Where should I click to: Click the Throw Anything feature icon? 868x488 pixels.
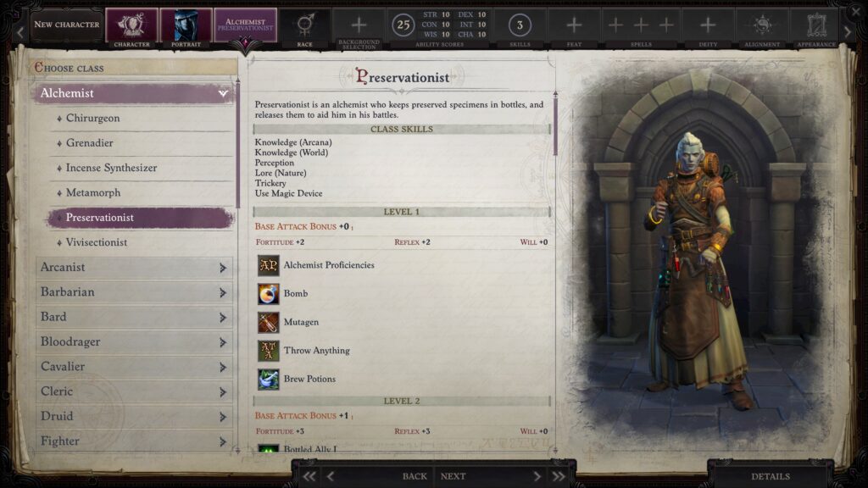269,351
